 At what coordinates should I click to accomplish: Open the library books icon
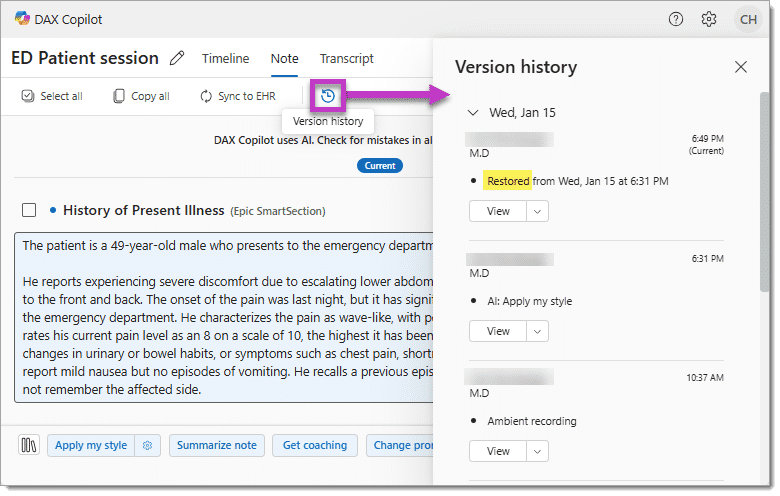click(29, 445)
